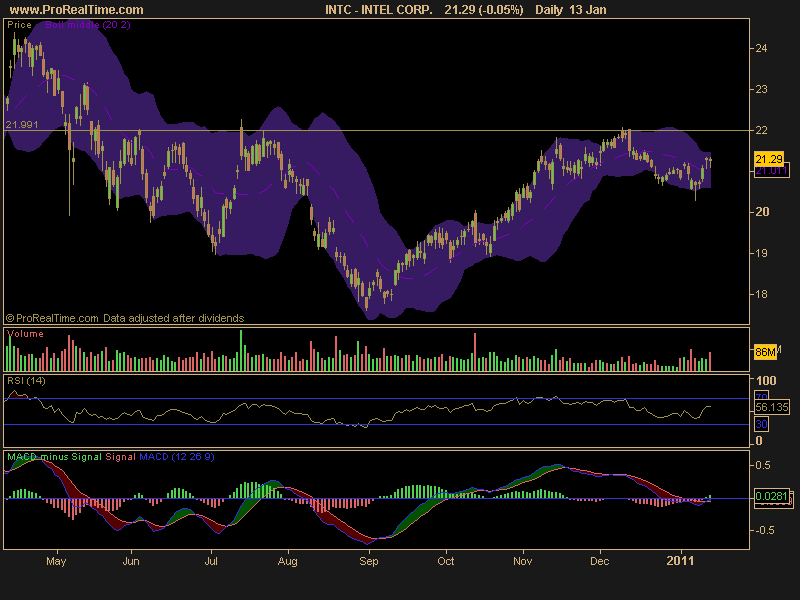This screenshot has width=800, height=600.
Task: Click the Volume panel label
Action: tap(25, 333)
